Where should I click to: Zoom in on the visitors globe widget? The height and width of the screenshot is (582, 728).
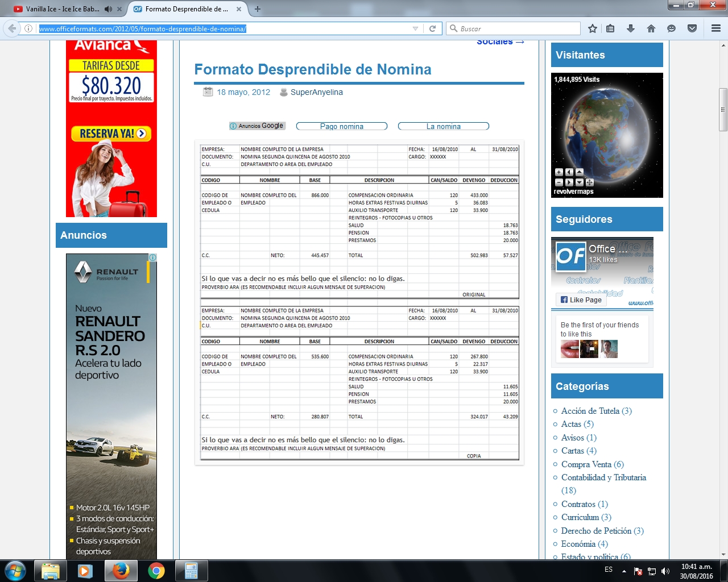(x=559, y=171)
